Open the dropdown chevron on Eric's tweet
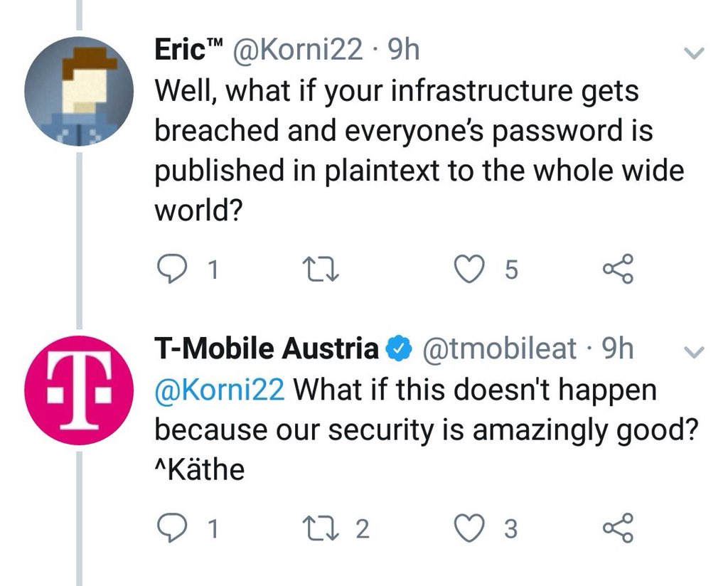Screen dimensions: 728x586 pyautogui.click(x=695, y=52)
